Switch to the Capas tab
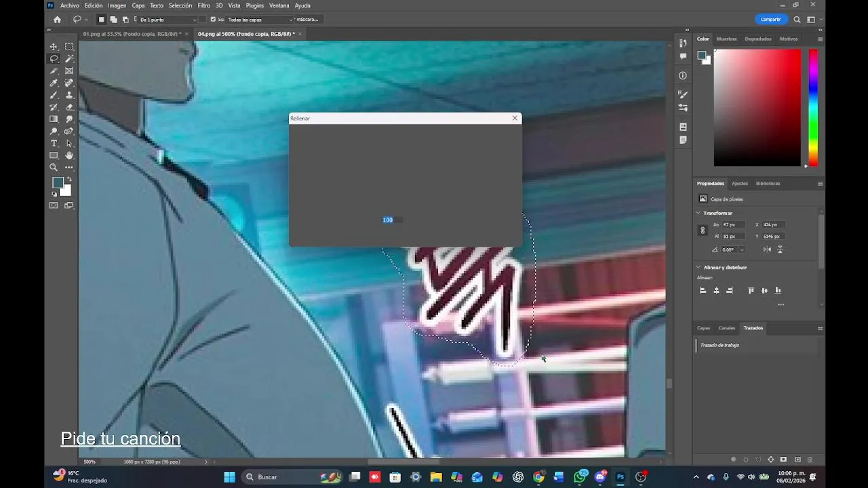The width and height of the screenshot is (868, 488). tap(703, 328)
